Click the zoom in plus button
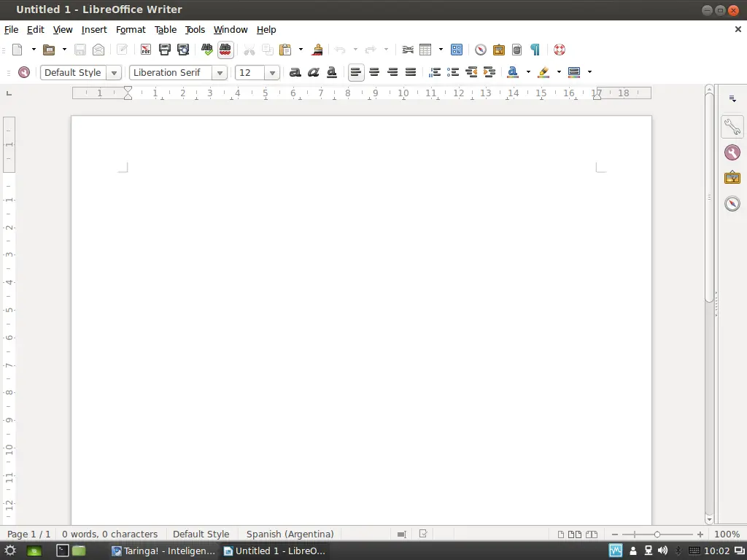This screenshot has height=560, width=747. point(700,534)
